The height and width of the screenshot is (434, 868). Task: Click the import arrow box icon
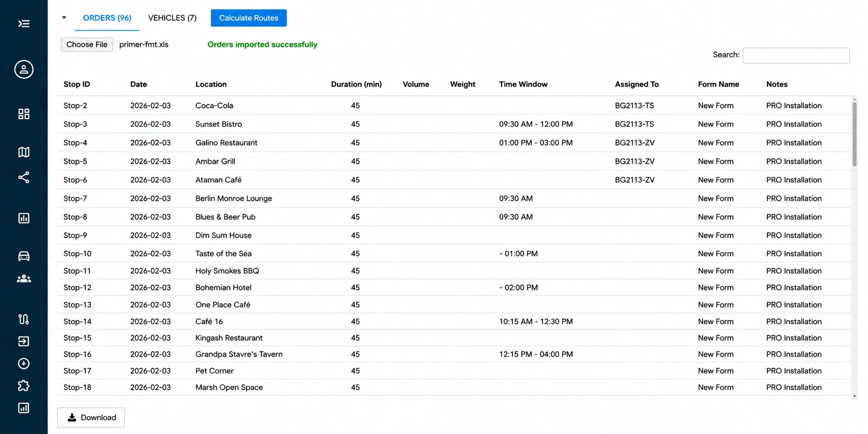point(23,341)
